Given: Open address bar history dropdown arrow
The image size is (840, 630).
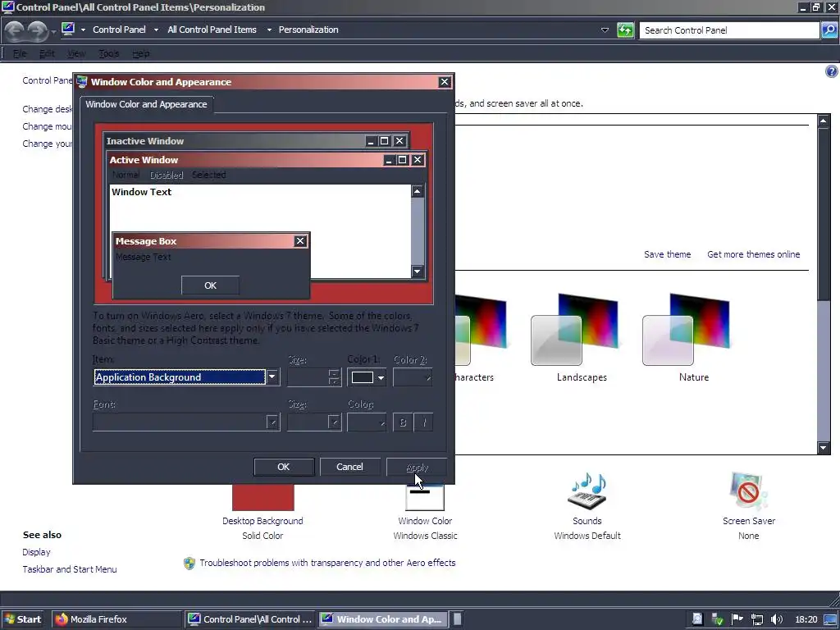Looking at the screenshot, I should [605, 30].
